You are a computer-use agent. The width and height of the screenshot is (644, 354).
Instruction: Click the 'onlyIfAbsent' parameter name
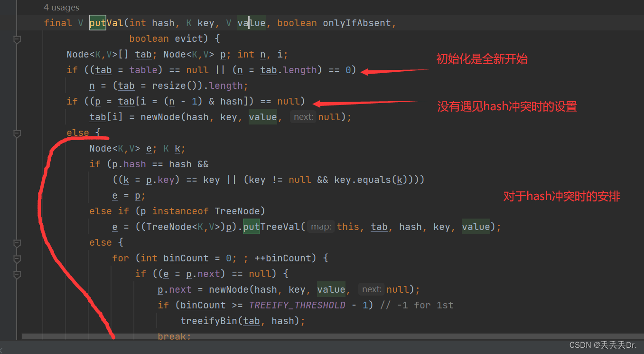pos(357,23)
